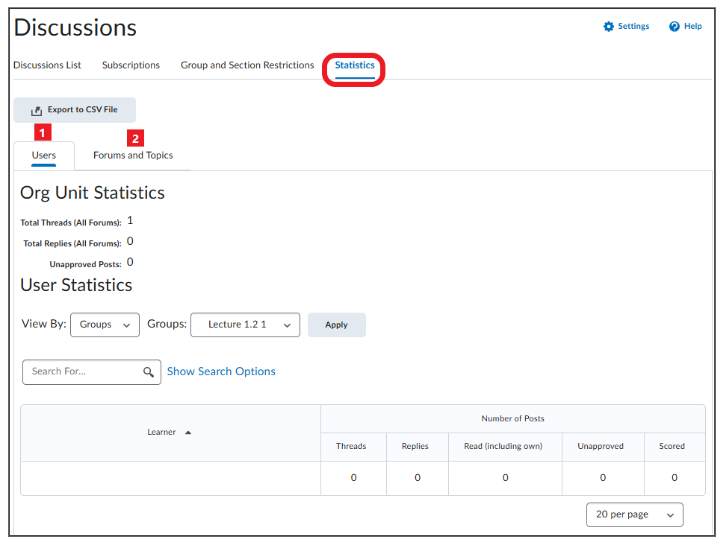
Task: Click Show Search Options link
Action: click(221, 371)
